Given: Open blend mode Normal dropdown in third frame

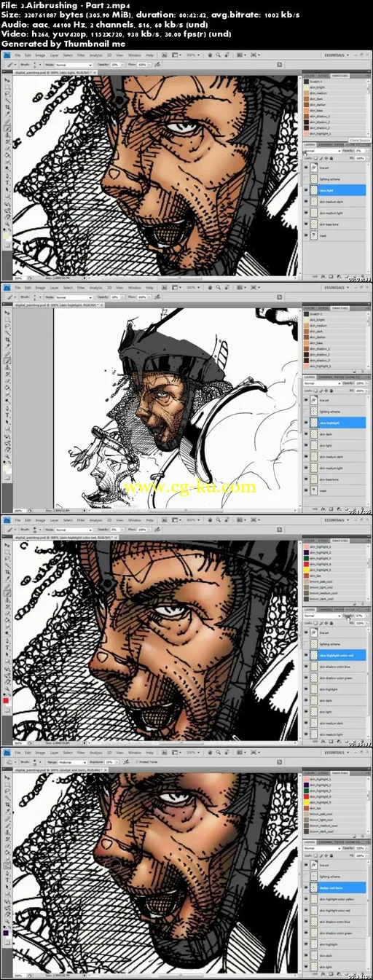Looking at the screenshot, I should tap(321, 616).
